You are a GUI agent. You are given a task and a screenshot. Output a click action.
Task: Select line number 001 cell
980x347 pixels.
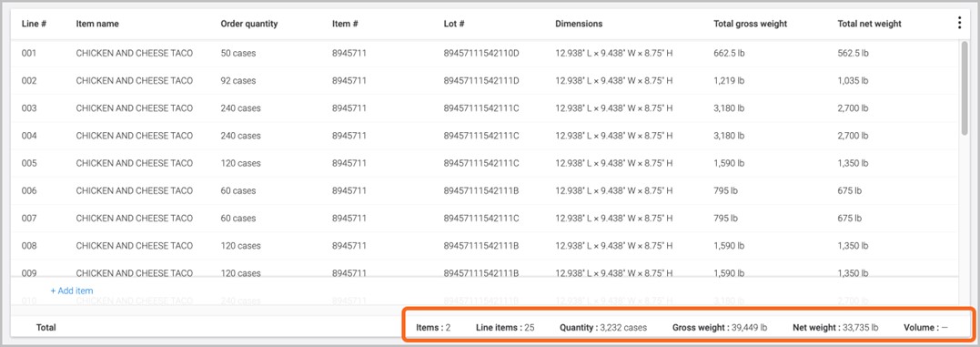pyautogui.click(x=29, y=54)
